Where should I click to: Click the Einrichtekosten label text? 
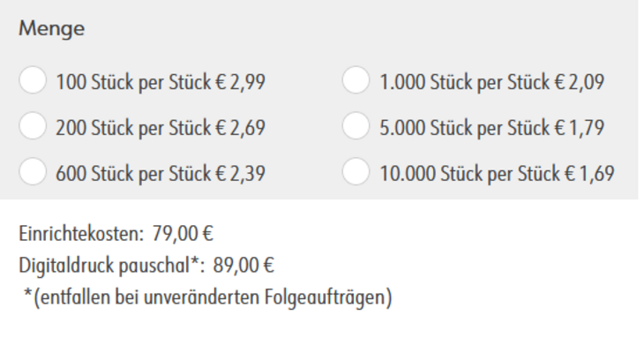coord(81,234)
